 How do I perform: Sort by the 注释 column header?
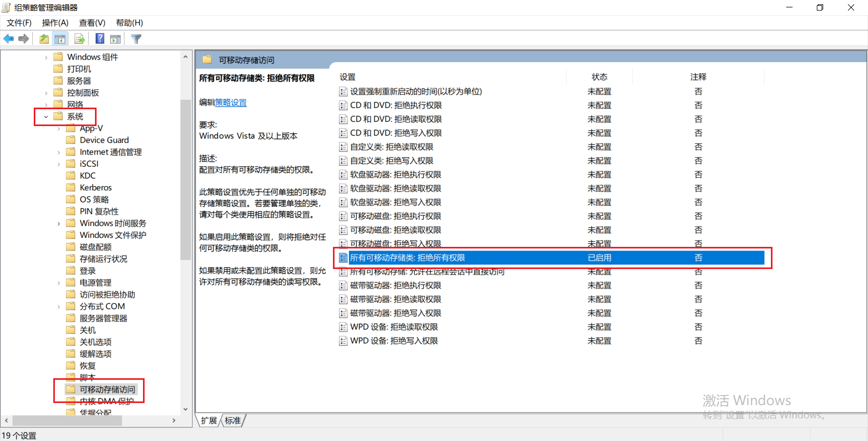[698, 77]
